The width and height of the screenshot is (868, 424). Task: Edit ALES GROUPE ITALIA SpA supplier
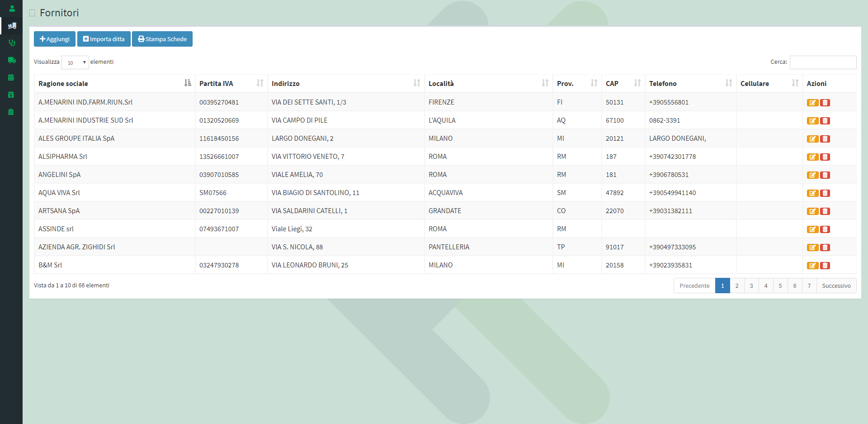point(812,139)
